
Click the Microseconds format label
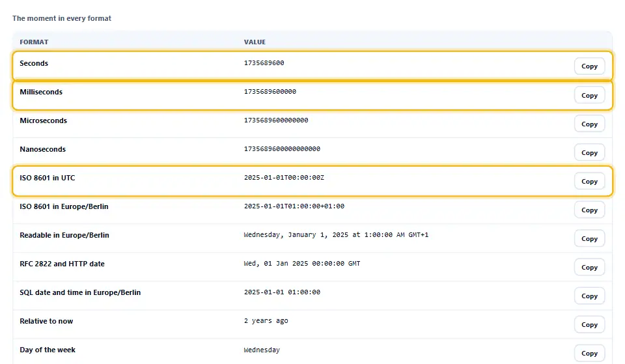[x=44, y=121]
